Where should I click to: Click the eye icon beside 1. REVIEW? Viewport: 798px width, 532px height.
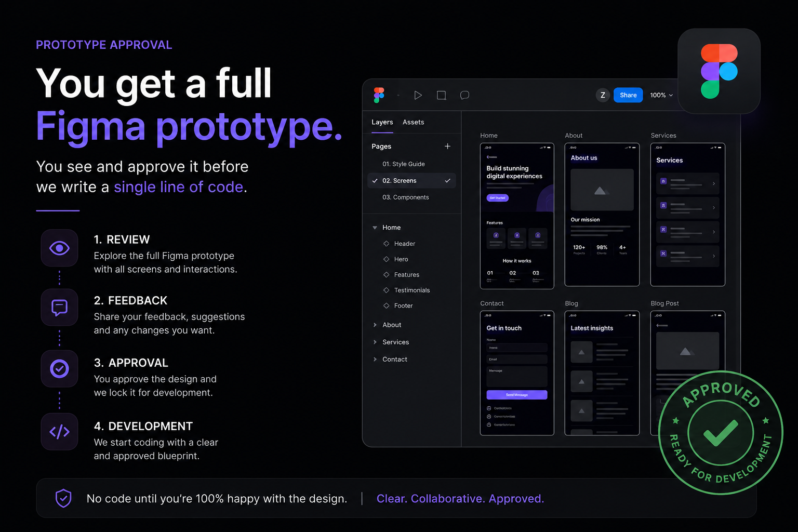click(x=59, y=248)
